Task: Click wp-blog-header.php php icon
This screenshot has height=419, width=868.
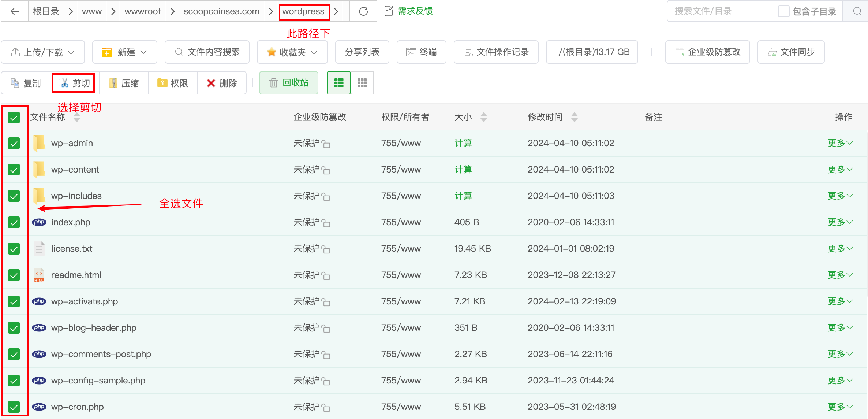Action: tap(39, 328)
